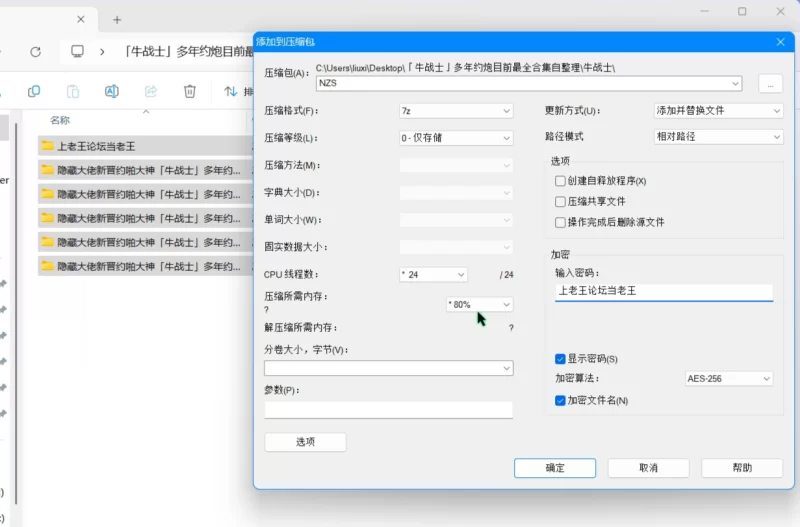Click the share icon in Explorer toolbar
Viewport: 800px width, 527px height.
(x=151, y=91)
